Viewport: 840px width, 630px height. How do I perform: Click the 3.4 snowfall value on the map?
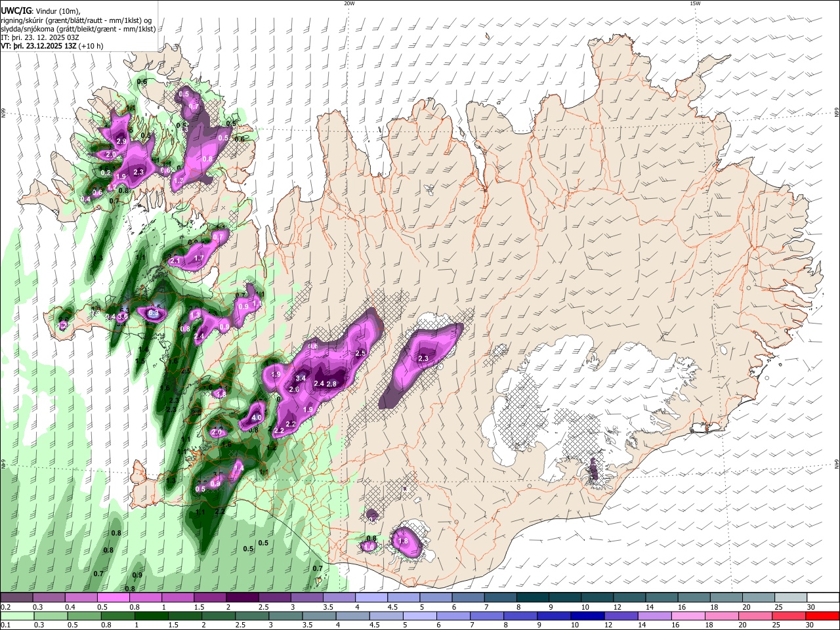(301, 379)
